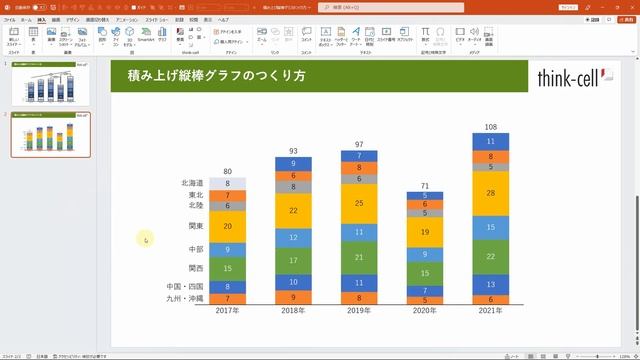Open the Transitions (画面切り替え) tab

click(x=97, y=20)
